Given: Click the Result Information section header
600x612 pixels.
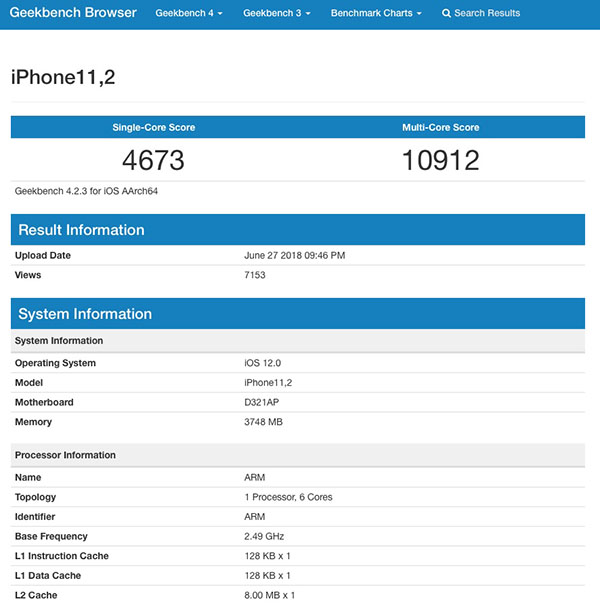Looking at the screenshot, I should [x=298, y=230].
